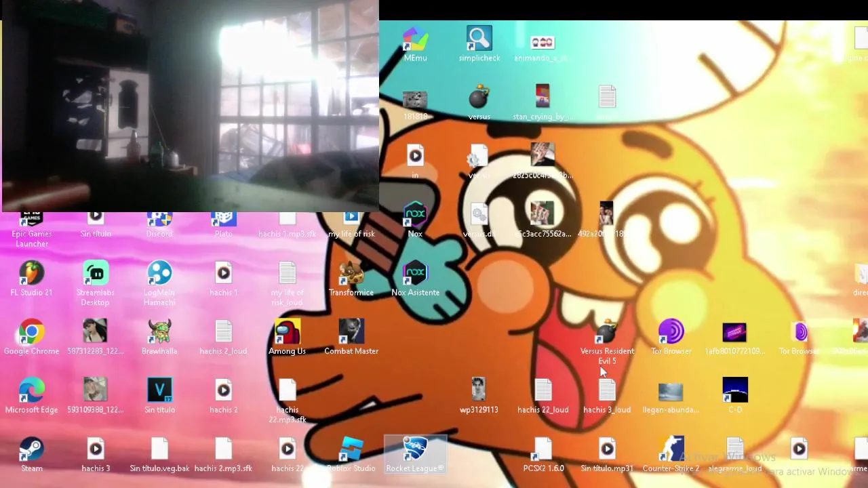Select the 181818 image thumbnail
This screenshot has width=868, height=488.
click(415, 104)
